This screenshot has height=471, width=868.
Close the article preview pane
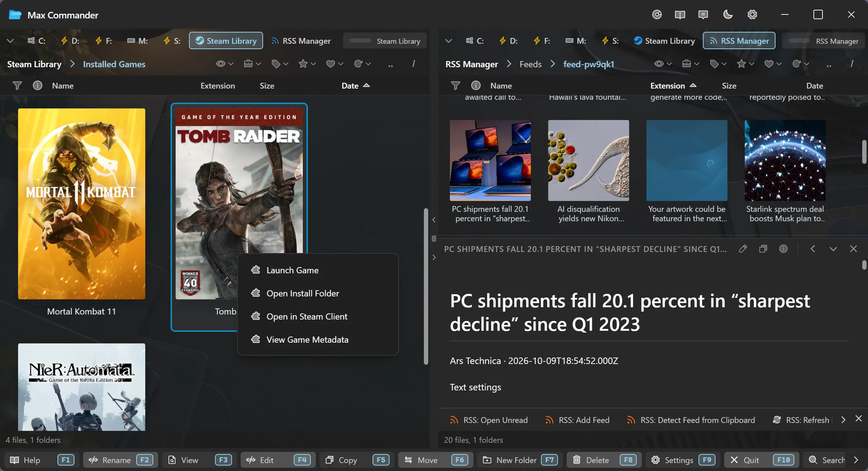click(853, 249)
